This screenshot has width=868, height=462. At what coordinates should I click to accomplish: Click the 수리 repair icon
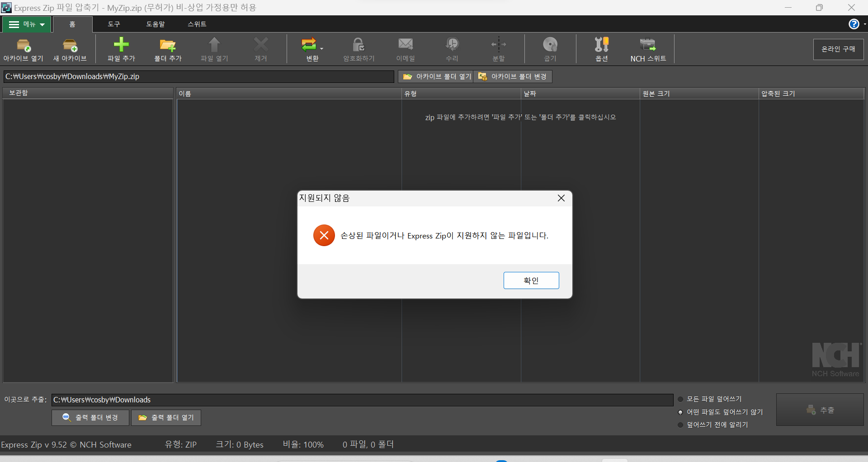(452, 44)
